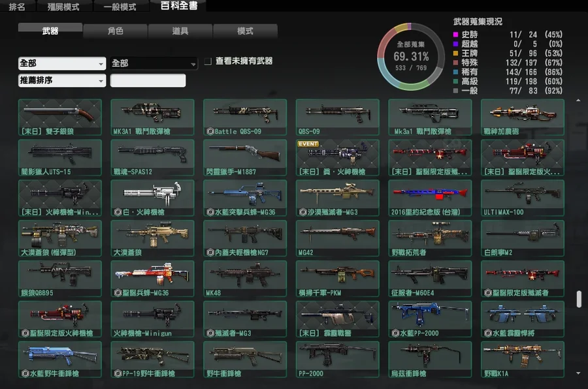
Task: Open the 推薦排序 sort dropdown
Action: point(62,81)
